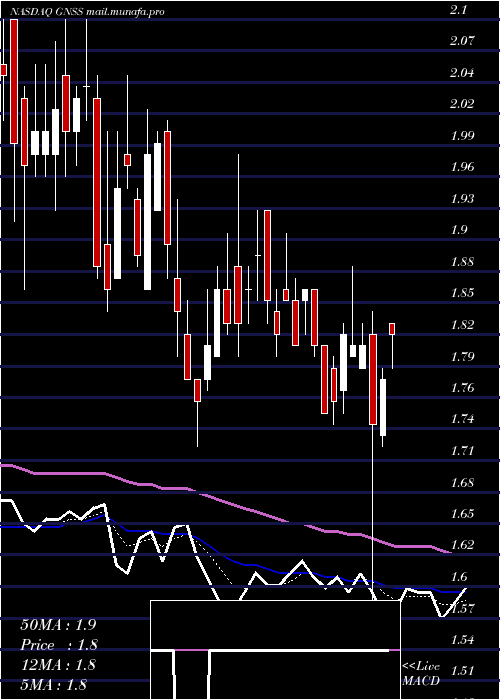
Task: Click the 2.04 price axis label
Action: (462, 73)
